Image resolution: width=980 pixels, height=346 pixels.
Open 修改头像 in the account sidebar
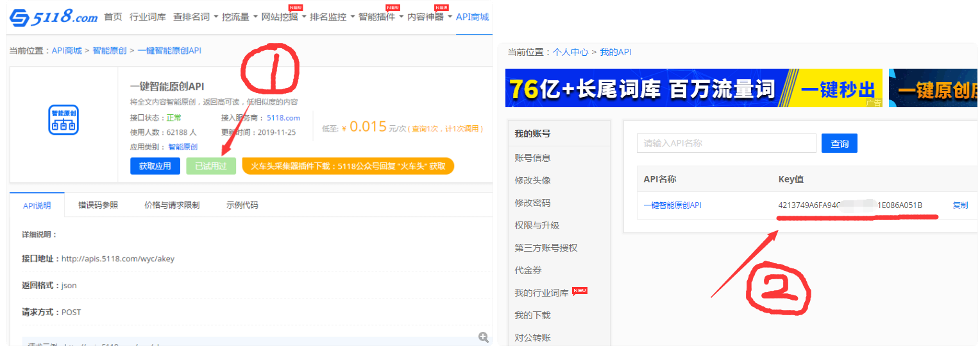coord(532,180)
